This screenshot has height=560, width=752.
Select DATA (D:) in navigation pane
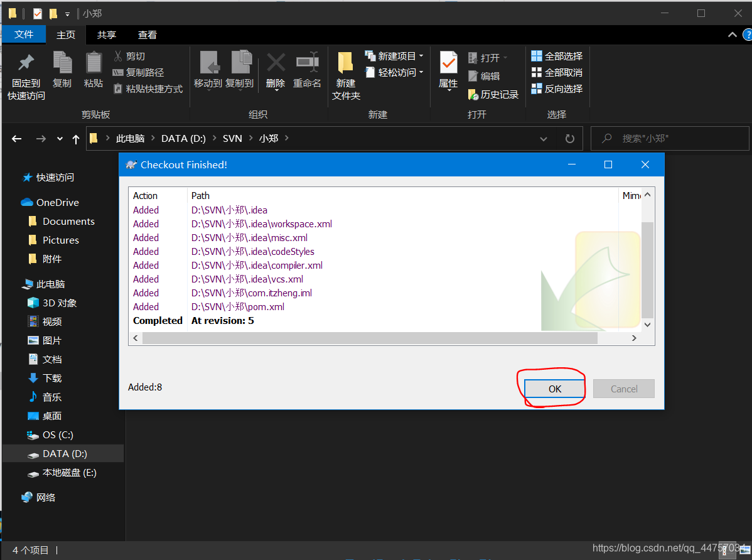pos(65,454)
